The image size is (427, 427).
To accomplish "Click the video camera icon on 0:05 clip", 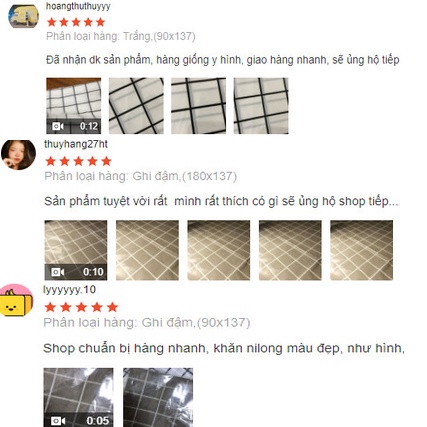I will [x=58, y=420].
